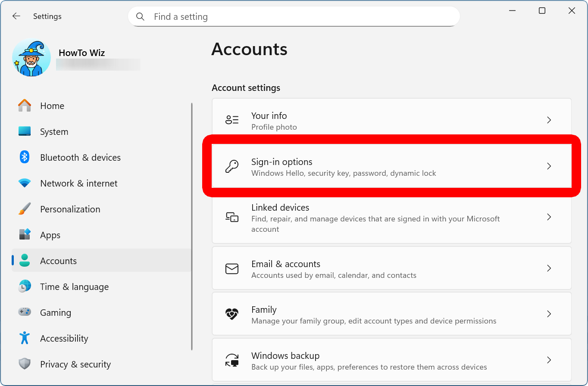Click the Network & internet icon

[x=25, y=183]
